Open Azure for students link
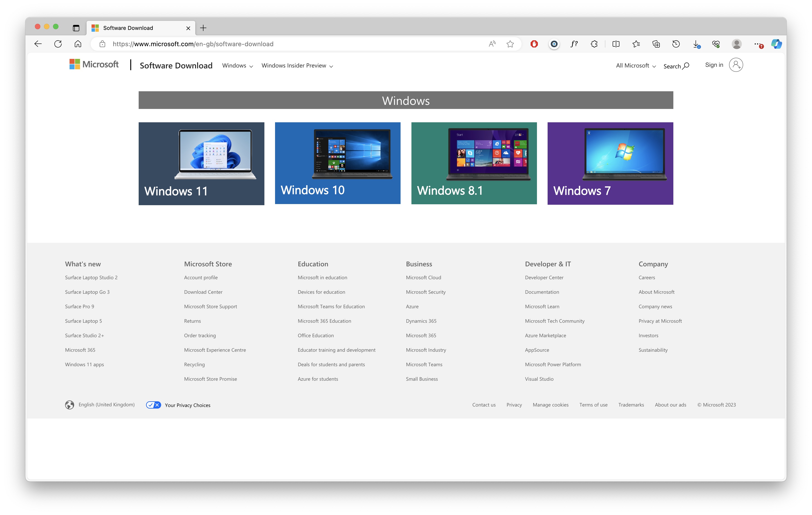812x515 pixels. 318,379
